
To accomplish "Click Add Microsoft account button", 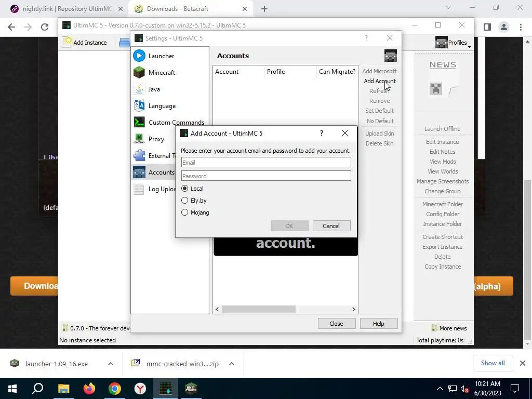I will pyautogui.click(x=379, y=71).
